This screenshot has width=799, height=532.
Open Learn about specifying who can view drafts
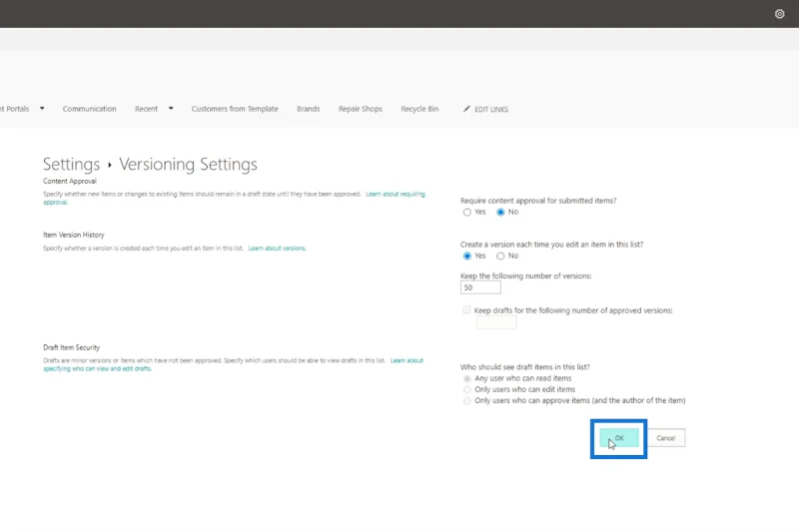point(406,360)
